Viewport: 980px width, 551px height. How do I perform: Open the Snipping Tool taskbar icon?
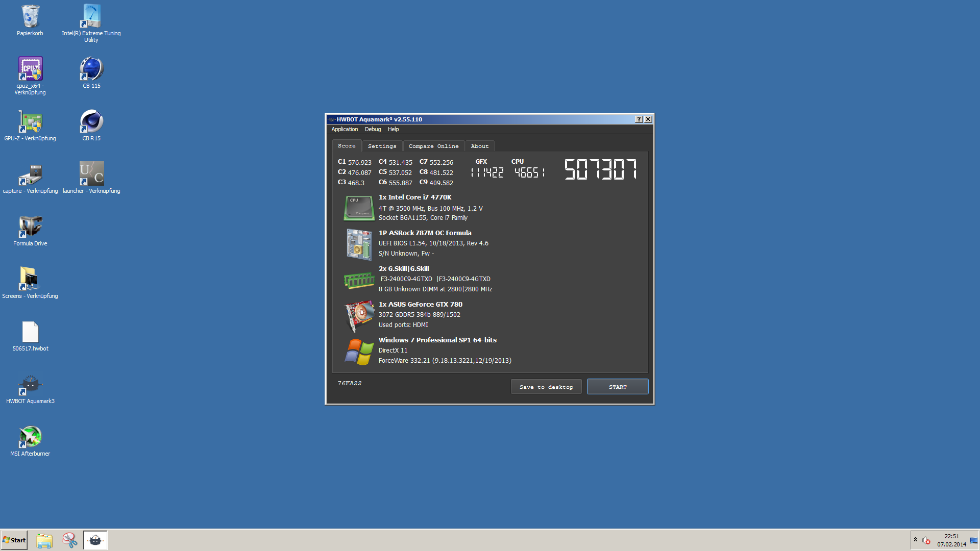[x=69, y=540]
